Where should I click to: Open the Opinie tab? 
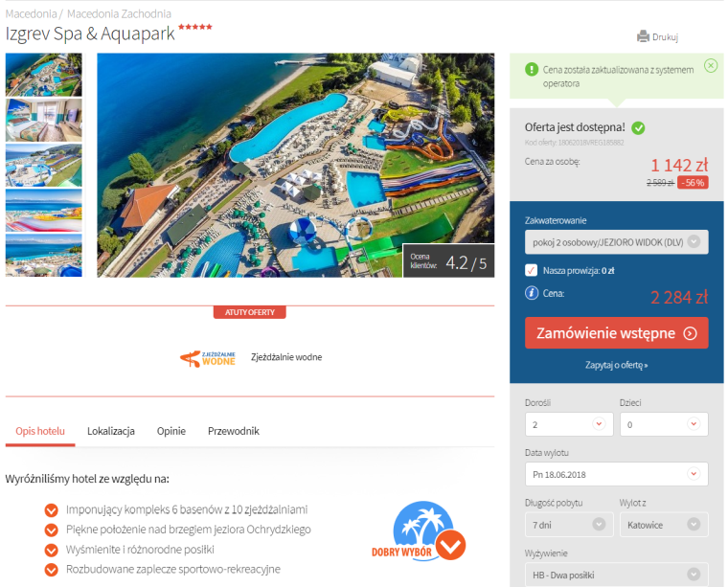(x=171, y=431)
